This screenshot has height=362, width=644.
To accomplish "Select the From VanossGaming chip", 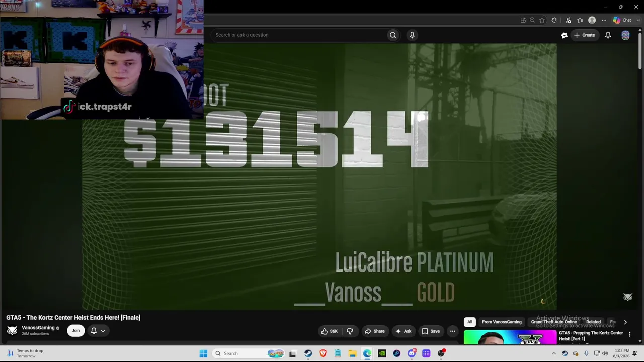I will [x=502, y=322].
